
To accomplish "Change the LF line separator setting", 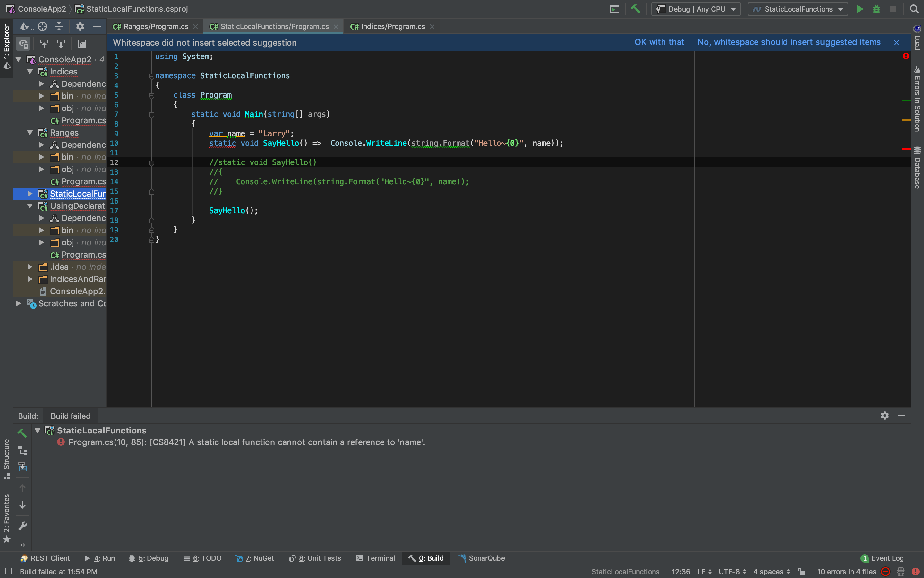I will click(x=705, y=572).
